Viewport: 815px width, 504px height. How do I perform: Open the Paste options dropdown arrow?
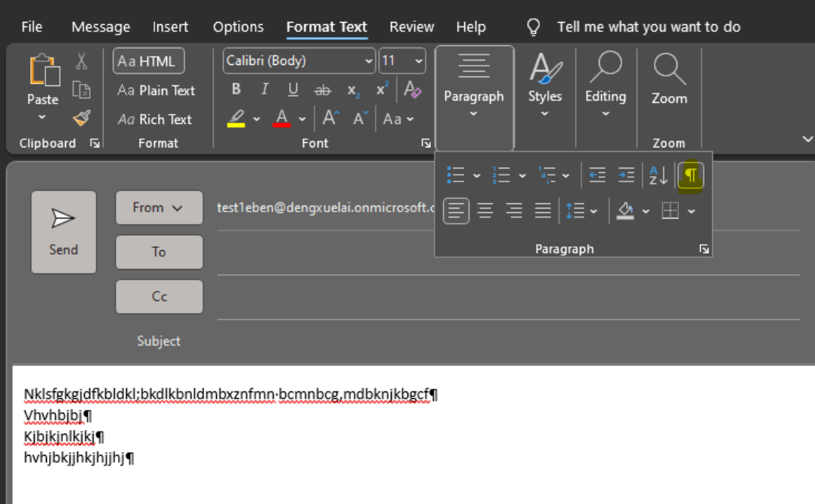42,117
